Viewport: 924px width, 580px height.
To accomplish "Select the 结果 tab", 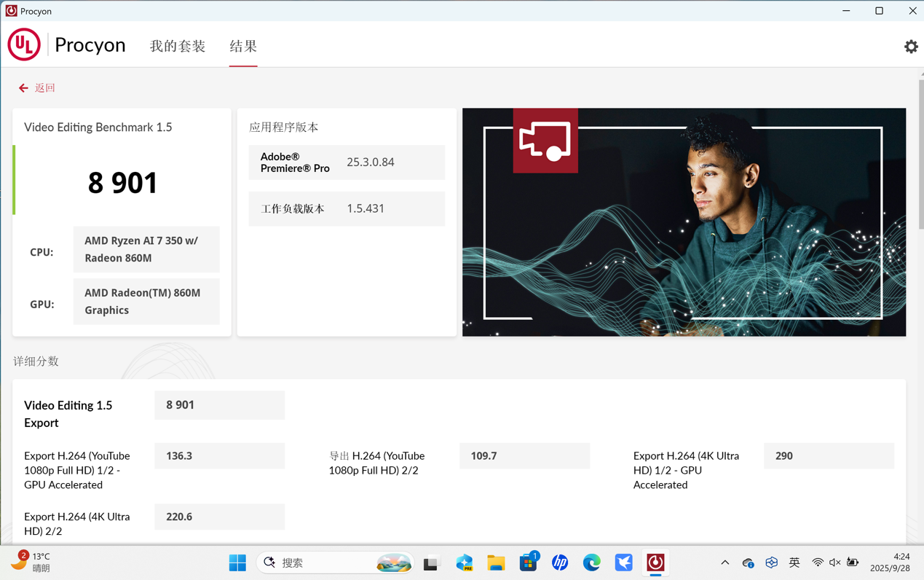I will point(243,46).
